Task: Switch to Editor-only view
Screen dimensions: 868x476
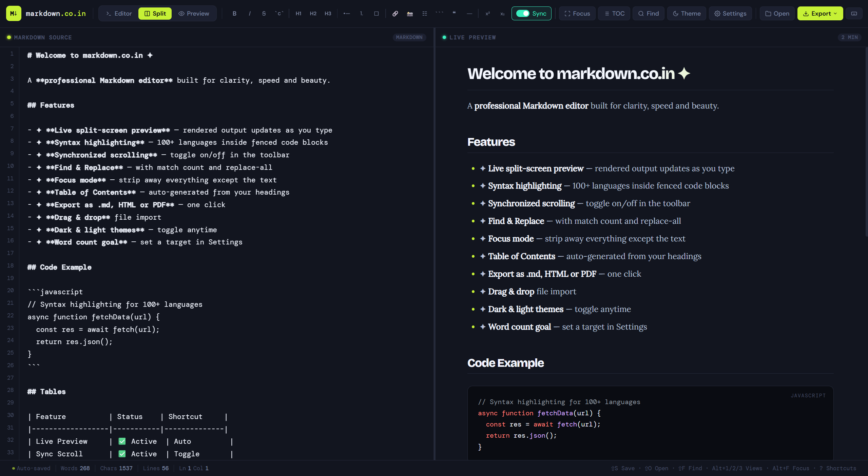Action: (119, 14)
